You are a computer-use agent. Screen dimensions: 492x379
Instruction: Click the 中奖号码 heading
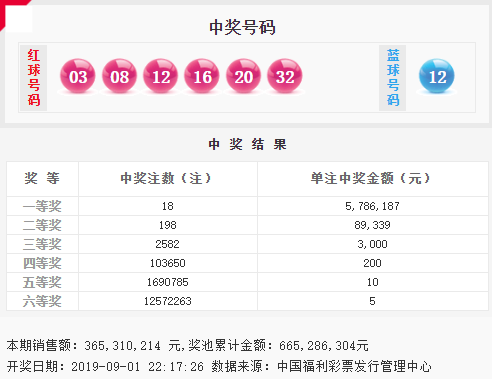(242, 27)
